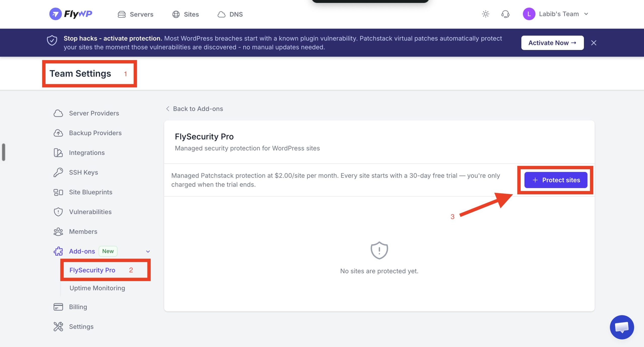Open the chat support bubble
This screenshot has width=644, height=347.
click(x=622, y=327)
